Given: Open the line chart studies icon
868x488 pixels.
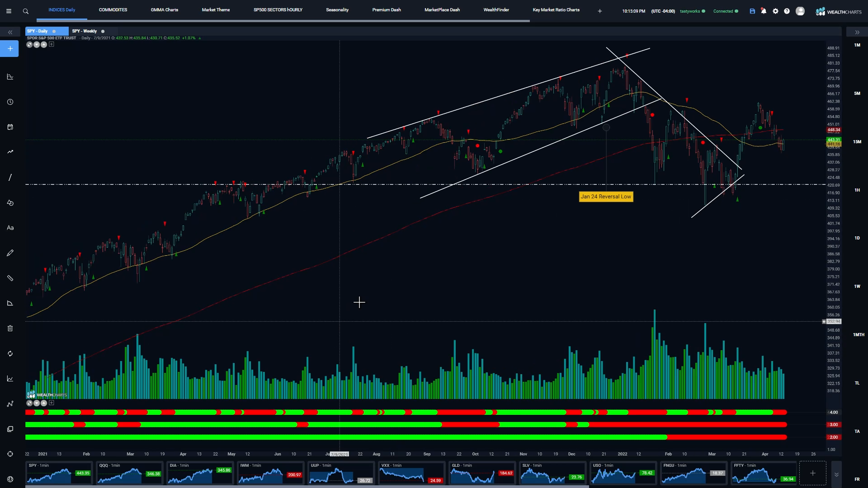Looking at the screenshot, I should pos(10,379).
